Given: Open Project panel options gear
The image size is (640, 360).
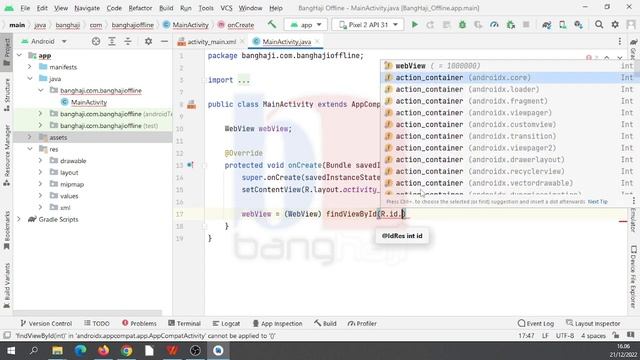Looking at the screenshot, I should [148, 41].
